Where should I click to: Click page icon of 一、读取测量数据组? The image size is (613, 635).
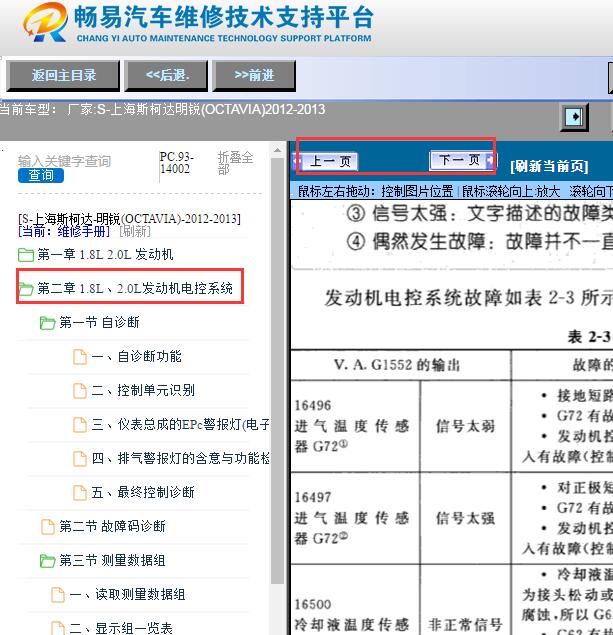(x=58, y=595)
